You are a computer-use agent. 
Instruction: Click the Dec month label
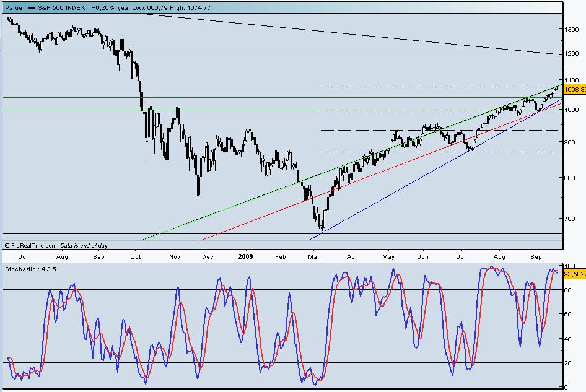[x=208, y=257]
